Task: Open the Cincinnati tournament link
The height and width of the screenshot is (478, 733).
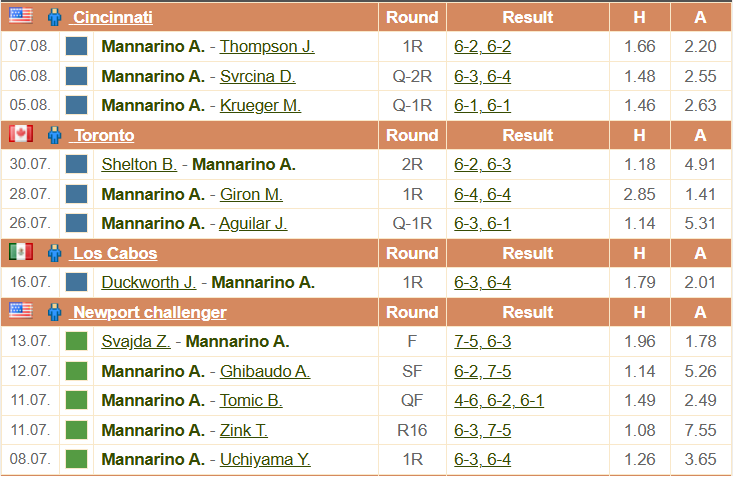Action: (112, 17)
